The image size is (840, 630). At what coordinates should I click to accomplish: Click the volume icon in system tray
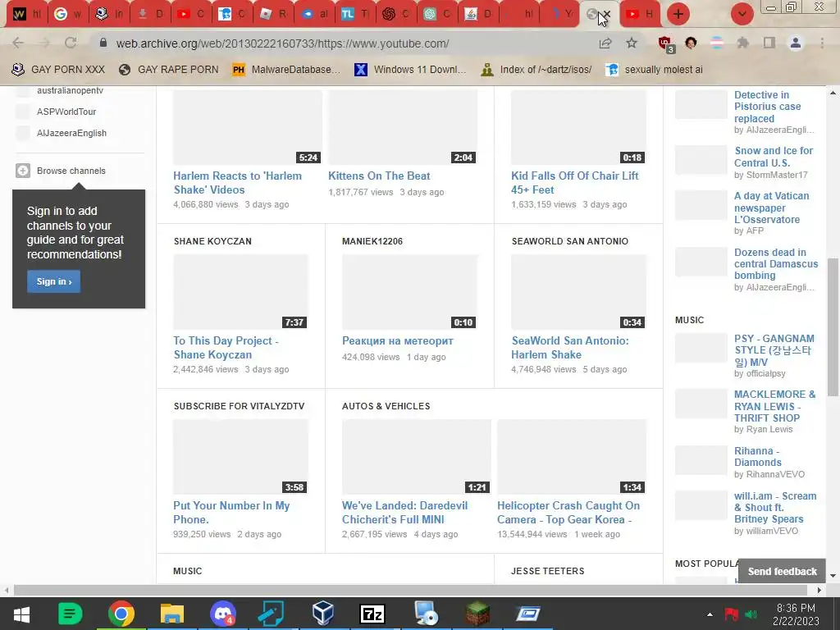click(751, 614)
